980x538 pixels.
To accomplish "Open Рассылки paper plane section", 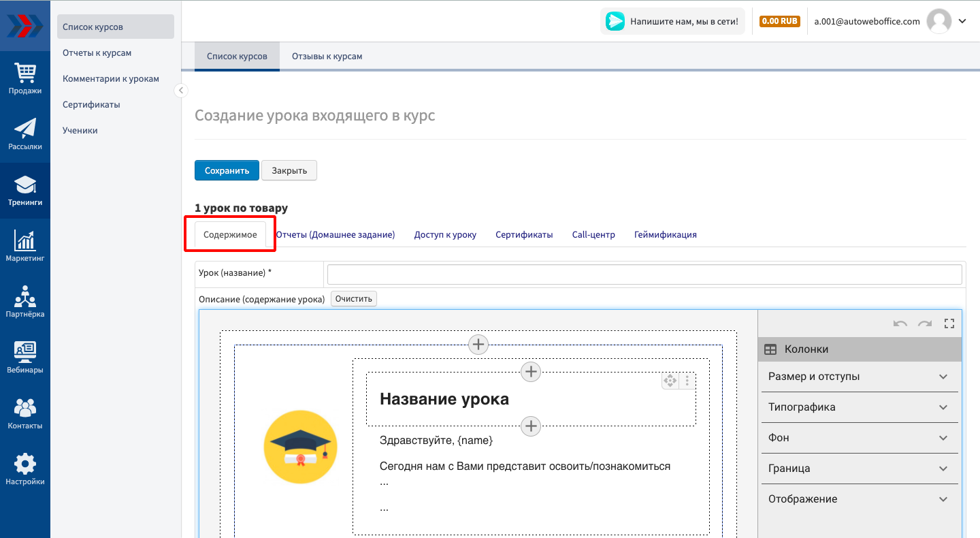I will (x=25, y=134).
